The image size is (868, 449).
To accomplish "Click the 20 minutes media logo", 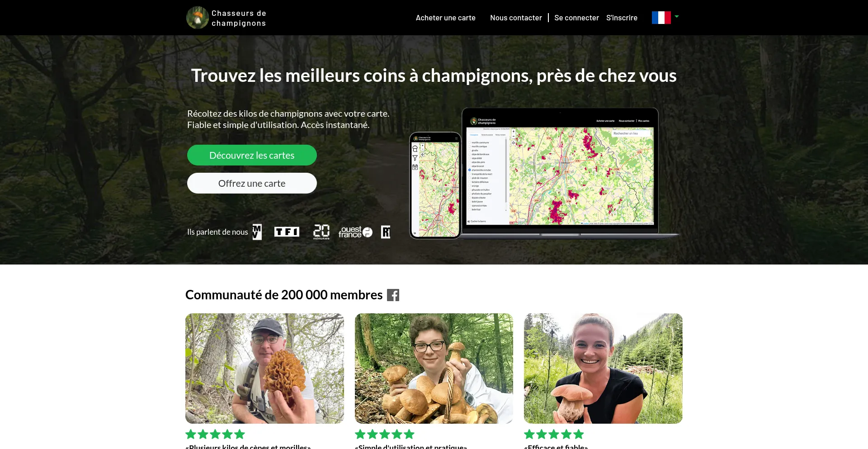I will coord(321,232).
